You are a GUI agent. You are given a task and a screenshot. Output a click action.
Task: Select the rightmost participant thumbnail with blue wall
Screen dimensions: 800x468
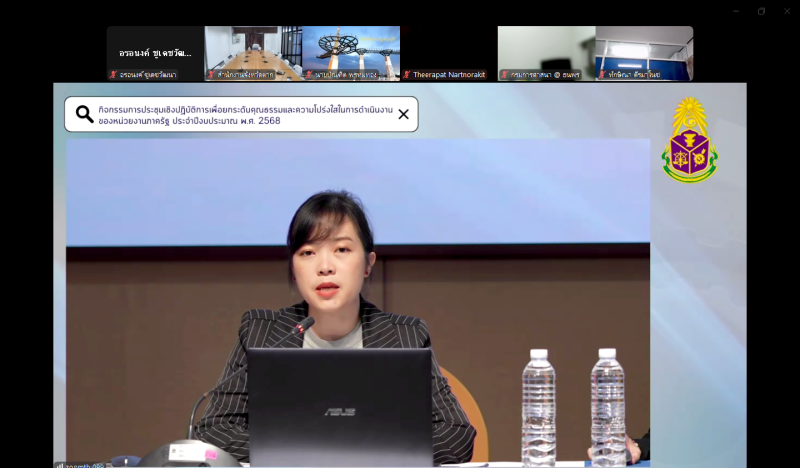[x=644, y=50]
